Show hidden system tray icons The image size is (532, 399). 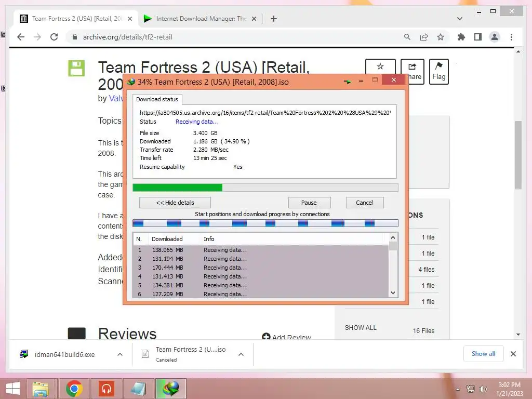(x=458, y=389)
